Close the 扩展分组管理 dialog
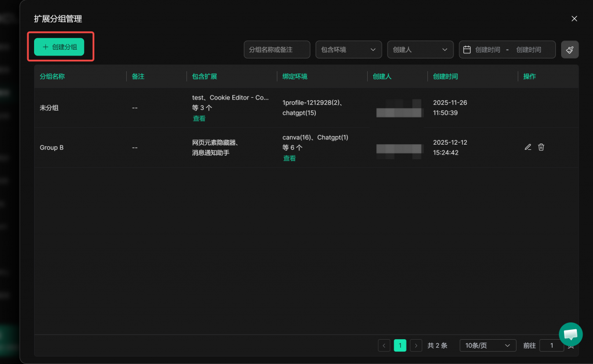The height and width of the screenshot is (364, 593). pos(574,19)
